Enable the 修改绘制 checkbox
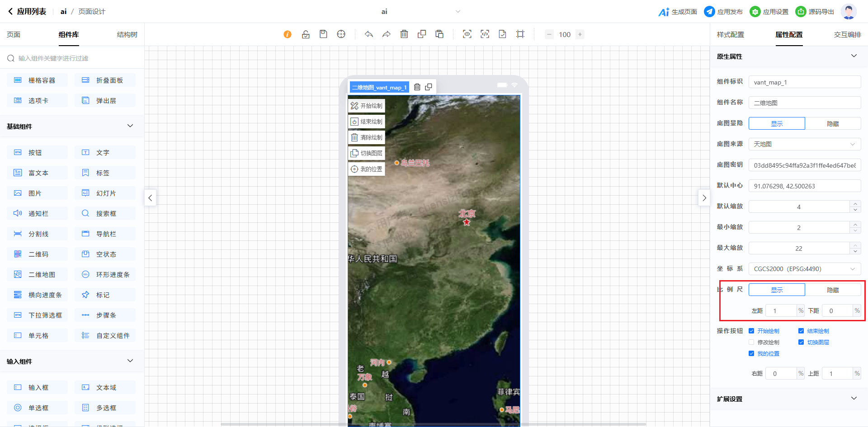This screenshot has height=427, width=868. pos(751,343)
